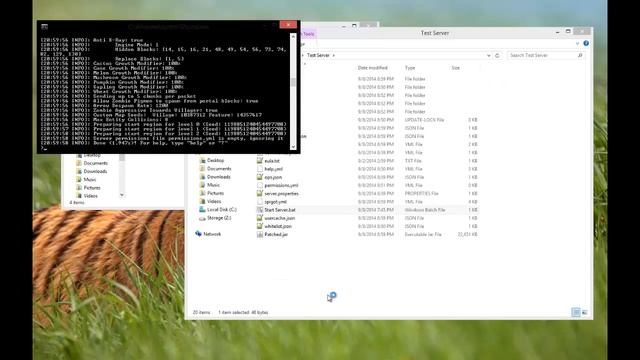Viewport: 640px width, 360px height.
Task: Click the 'Executable Jar File' type cell
Action: tap(423, 234)
